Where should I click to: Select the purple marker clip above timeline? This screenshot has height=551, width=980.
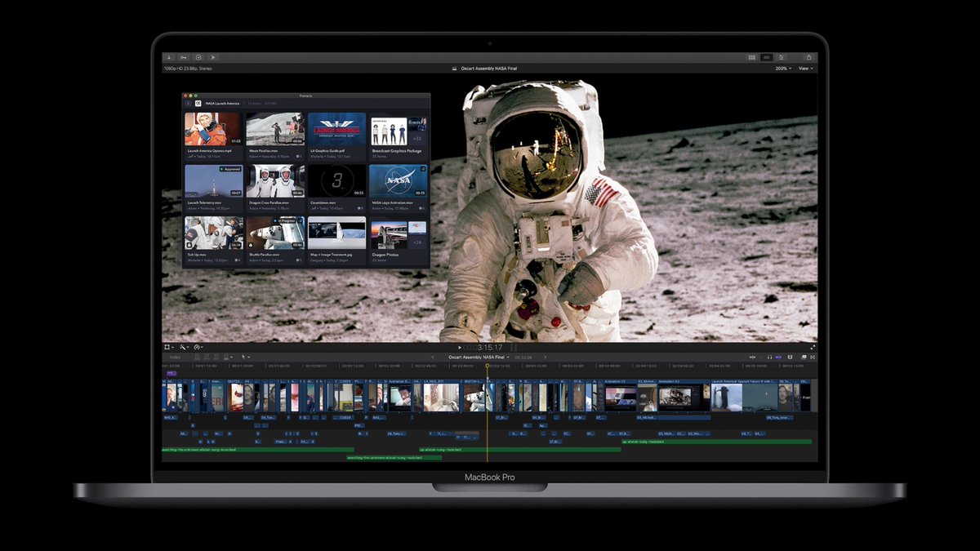tap(171, 373)
